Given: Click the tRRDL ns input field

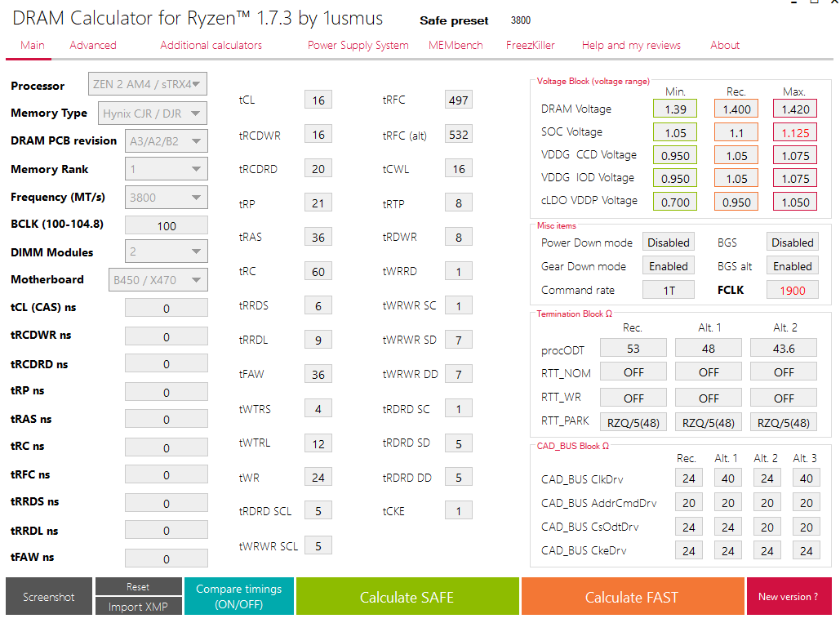Looking at the screenshot, I should [x=166, y=531].
